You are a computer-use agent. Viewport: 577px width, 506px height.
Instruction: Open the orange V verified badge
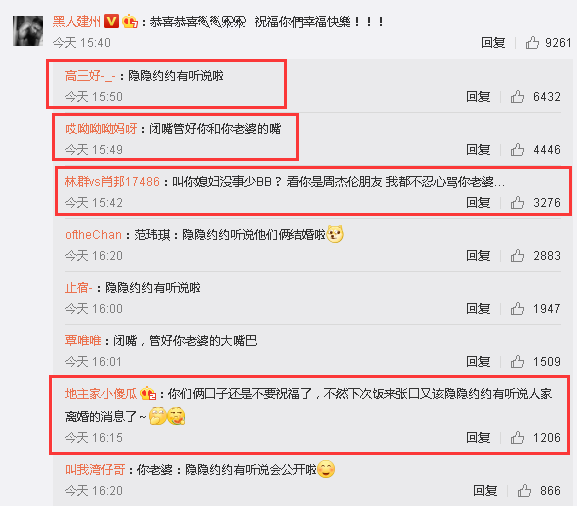[x=111, y=21]
